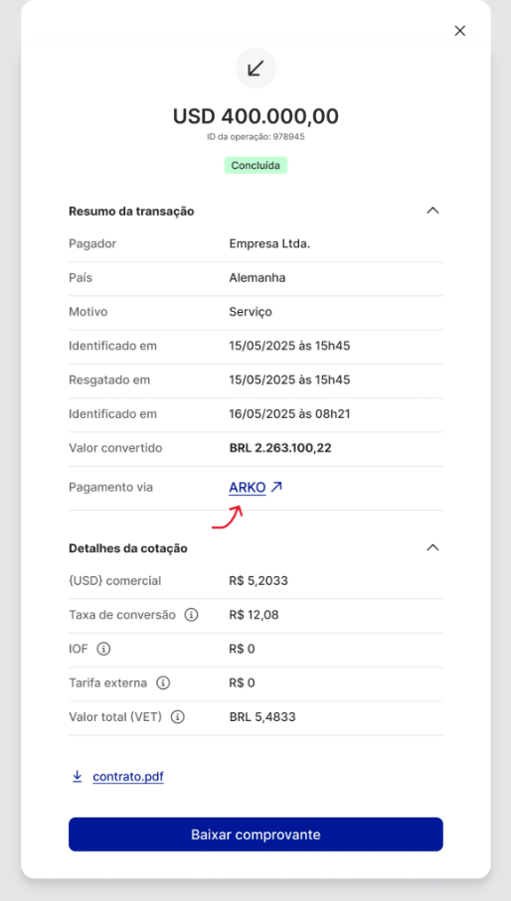The width and height of the screenshot is (511, 901).
Task: Click the incoming transfer arrow icon
Action: point(256,68)
